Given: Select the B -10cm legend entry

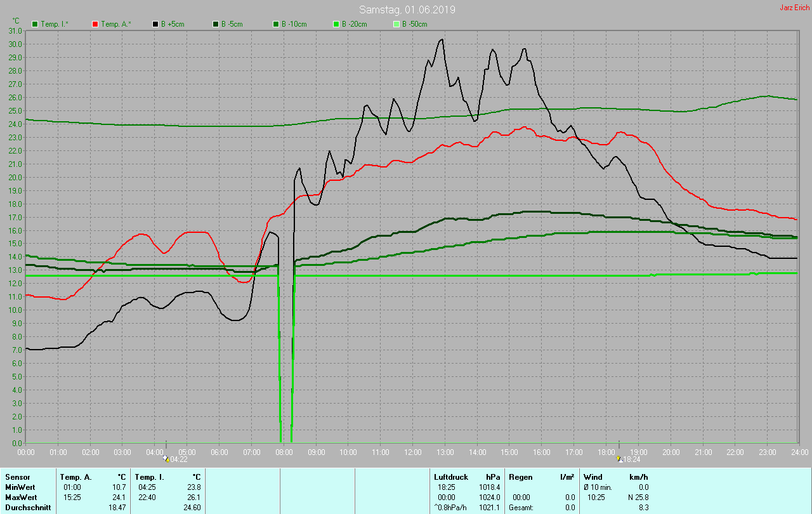Looking at the screenshot, I should pos(294,24).
